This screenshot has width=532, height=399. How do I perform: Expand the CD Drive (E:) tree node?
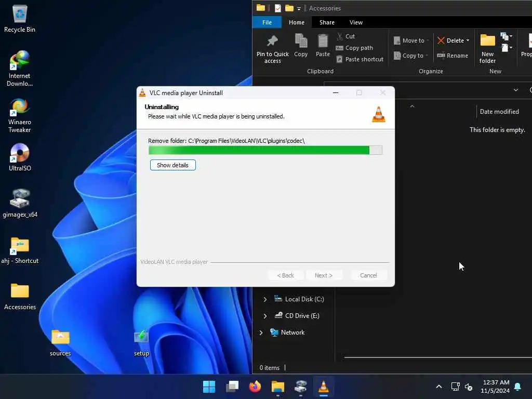(265, 316)
